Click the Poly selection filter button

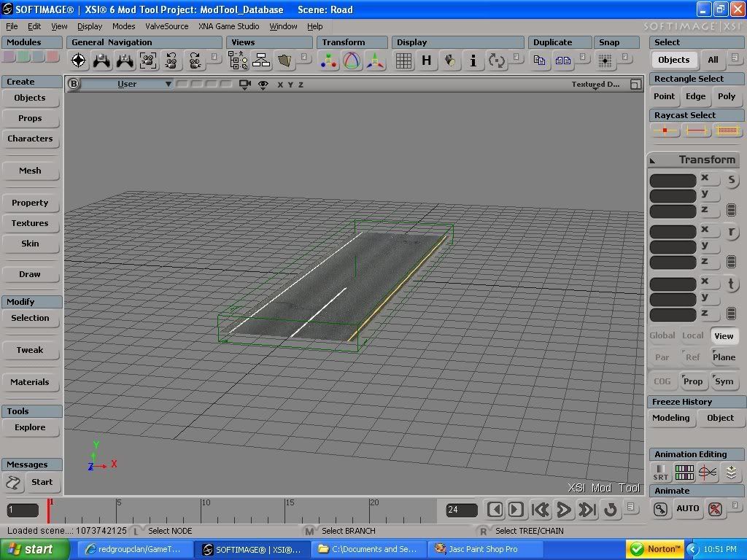[x=727, y=96]
